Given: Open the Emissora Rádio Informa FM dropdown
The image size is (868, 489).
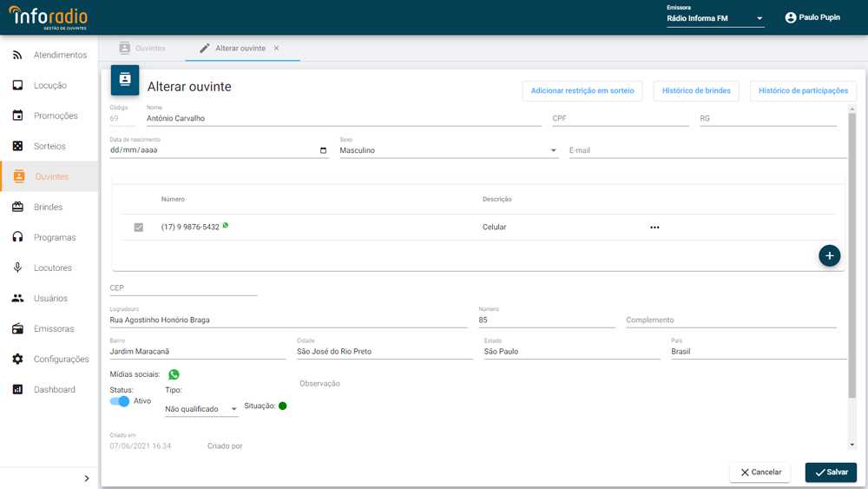Looking at the screenshot, I should pos(715,18).
